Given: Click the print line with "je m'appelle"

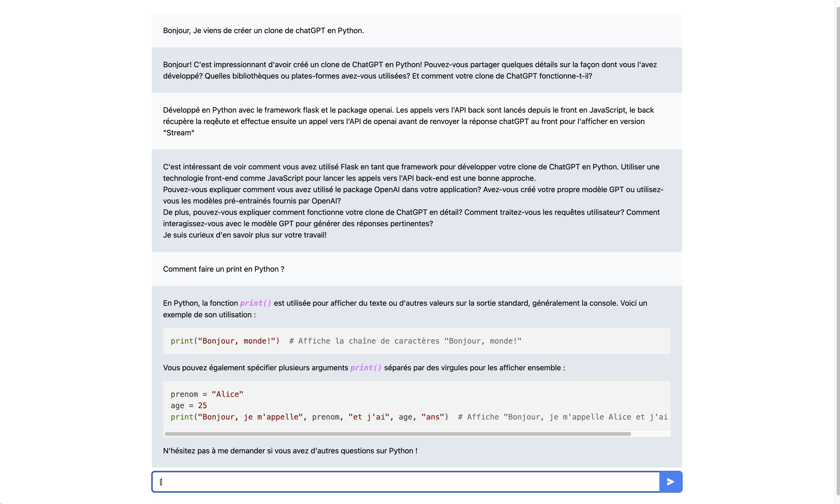Looking at the screenshot, I should (x=419, y=417).
